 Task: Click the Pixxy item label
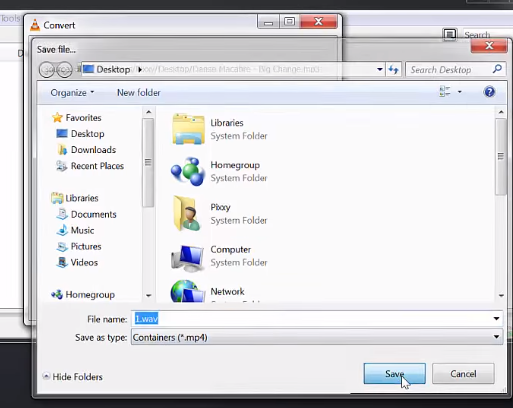[x=220, y=207]
